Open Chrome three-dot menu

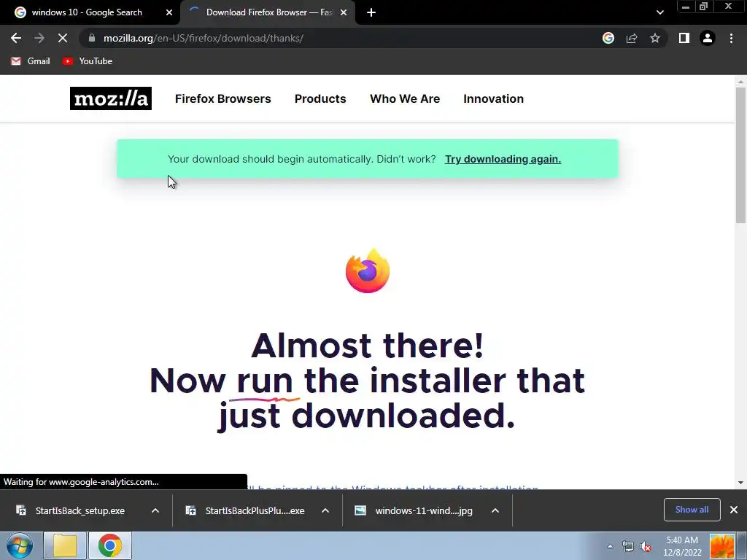[731, 38]
